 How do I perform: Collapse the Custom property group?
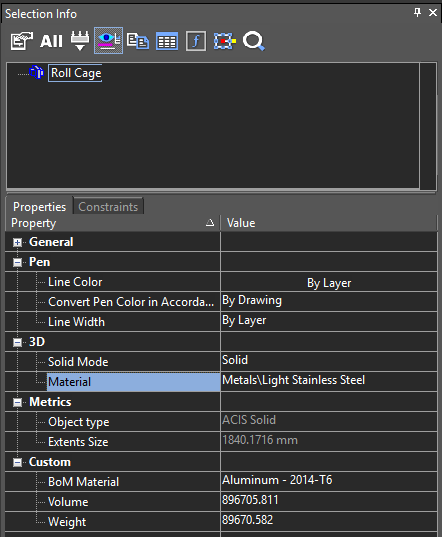[x=17, y=462]
